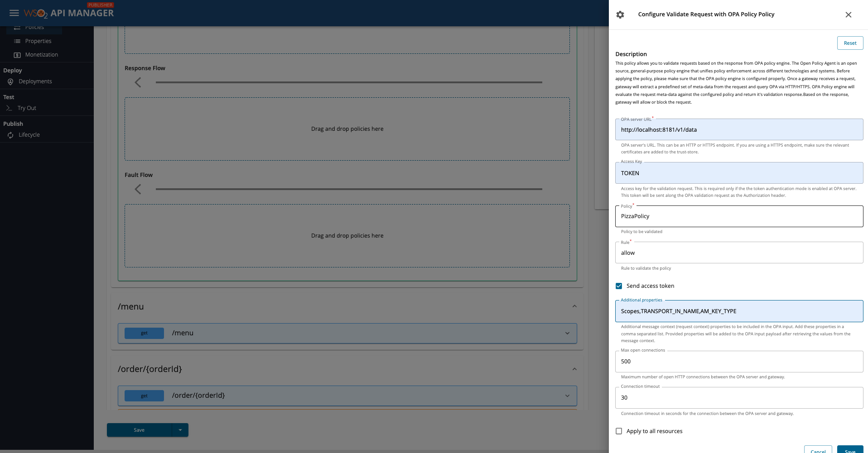Close the Configure Policy panel
This screenshot has width=868, height=453.
(x=848, y=14)
